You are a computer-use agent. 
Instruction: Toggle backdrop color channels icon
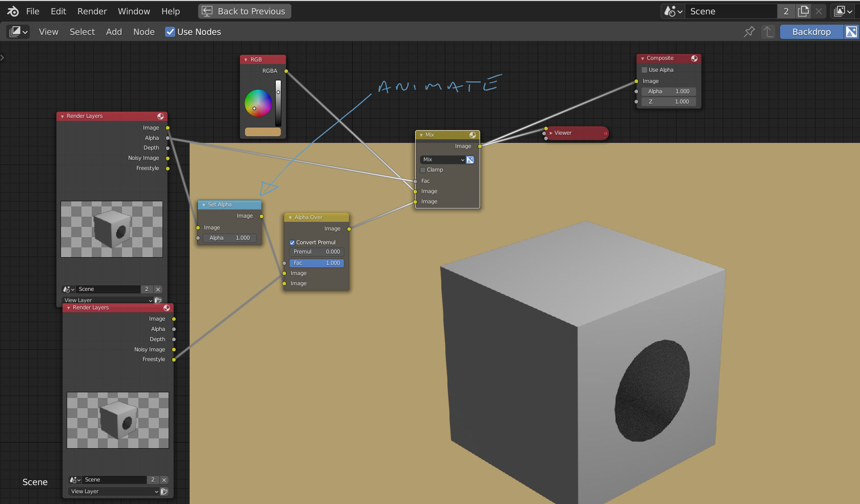[851, 32]
